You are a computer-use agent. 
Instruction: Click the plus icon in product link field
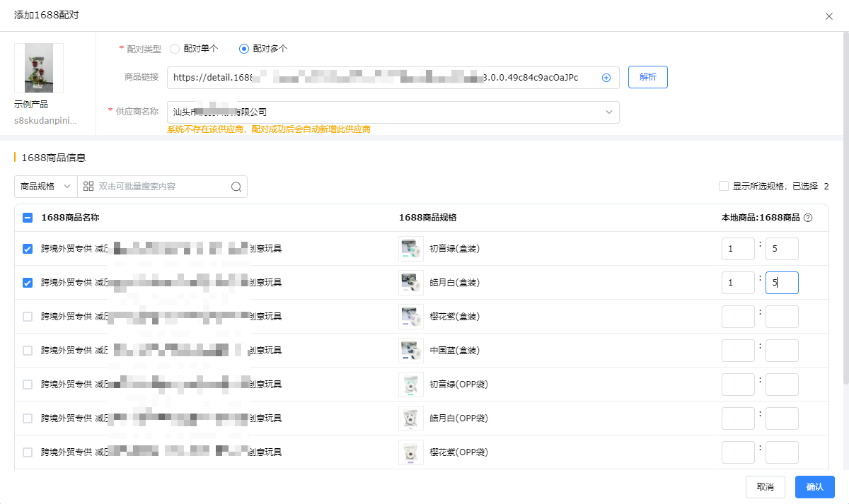coord(606,78)
